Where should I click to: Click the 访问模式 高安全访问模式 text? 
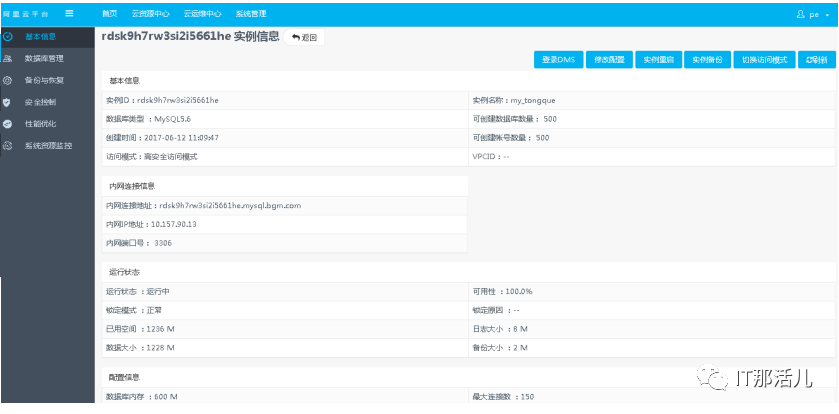(x=152, y=157)
